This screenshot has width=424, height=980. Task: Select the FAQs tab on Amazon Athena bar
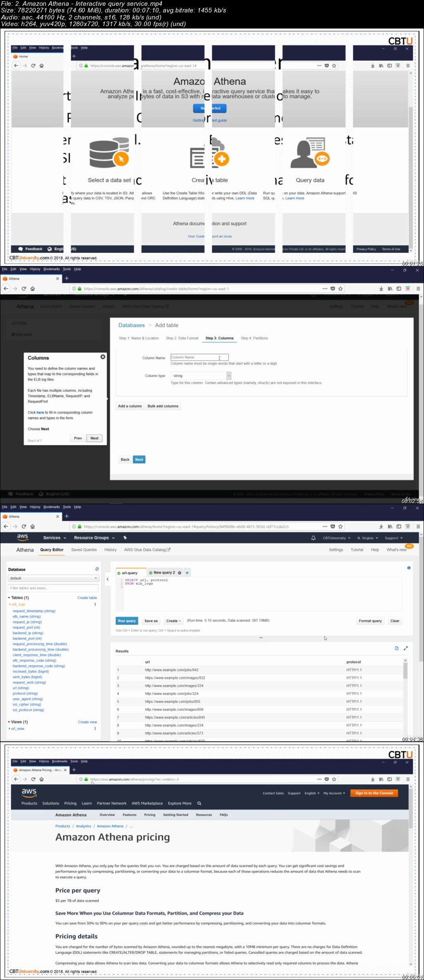[x=224, y=815]
